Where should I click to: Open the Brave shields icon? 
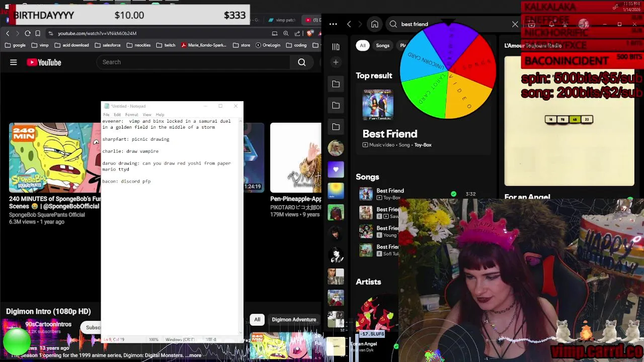pos(310,33)
